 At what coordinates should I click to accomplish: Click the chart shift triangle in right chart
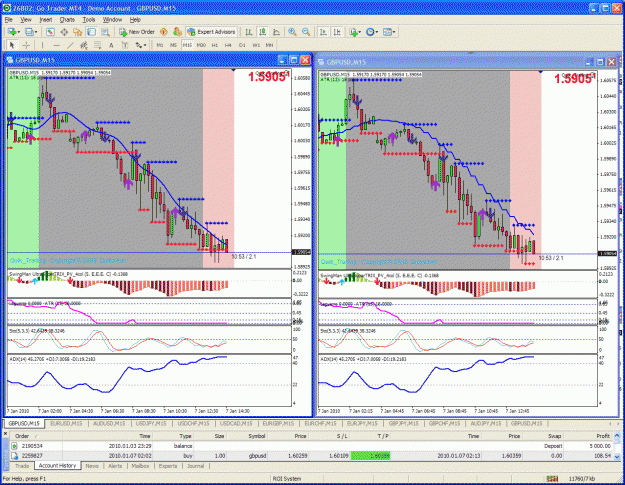pos(540,72)
